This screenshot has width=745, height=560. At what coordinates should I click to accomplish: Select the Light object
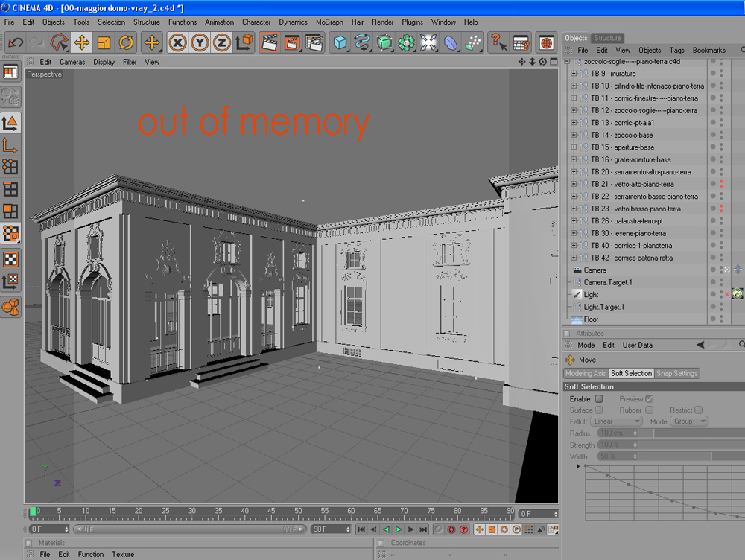[x=591, y=294]
